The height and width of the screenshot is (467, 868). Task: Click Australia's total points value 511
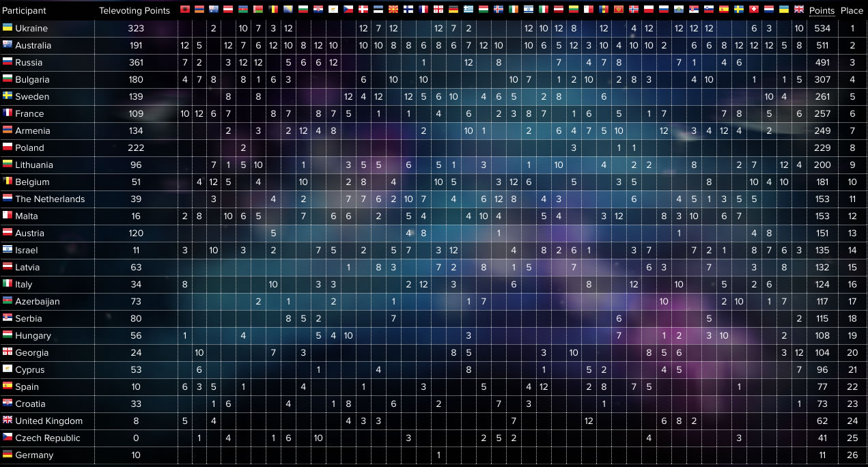[x=822, y=45]
